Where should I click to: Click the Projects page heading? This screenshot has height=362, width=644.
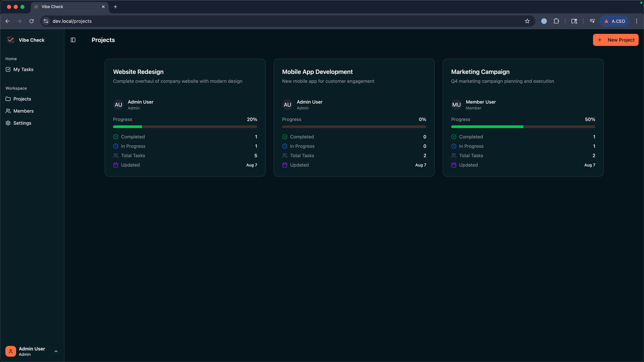pos(103,40)
